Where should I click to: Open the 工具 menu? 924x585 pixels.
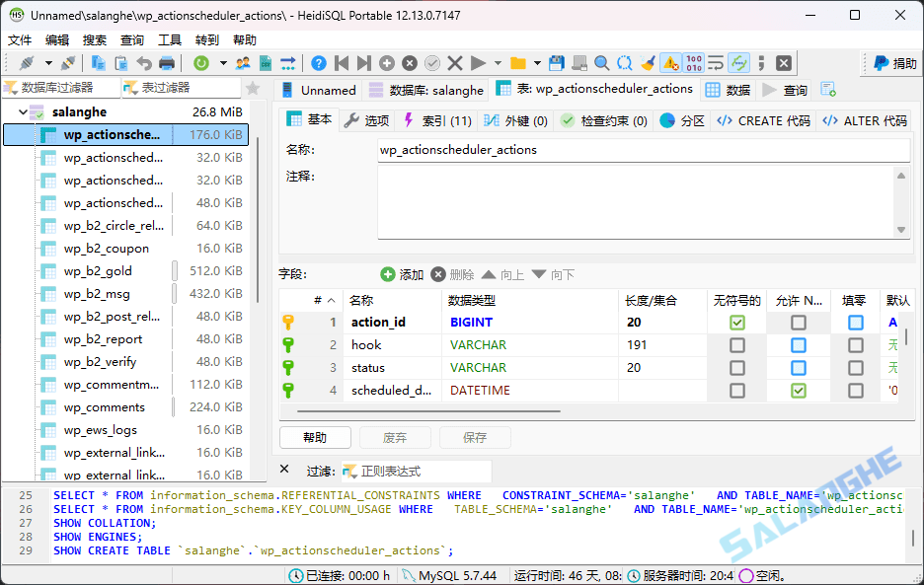[166, 39]
